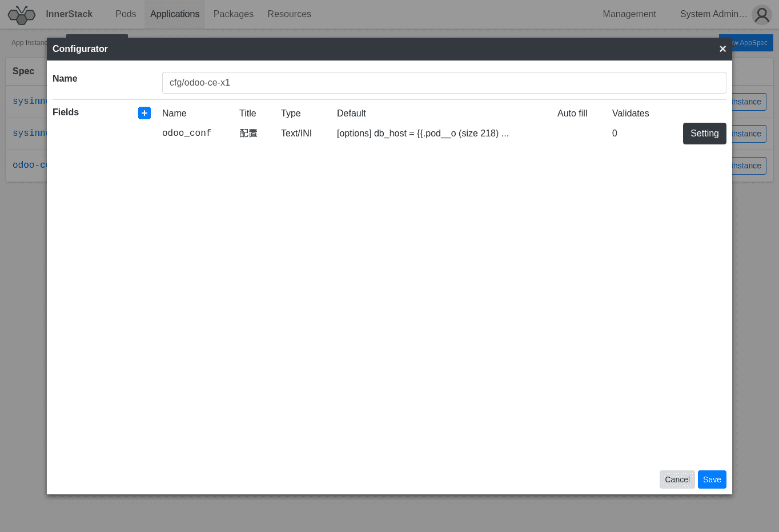Image resolution: width=779 pixels, height=532 pixels.
Task: Click the Type column header
Action: 291,113
